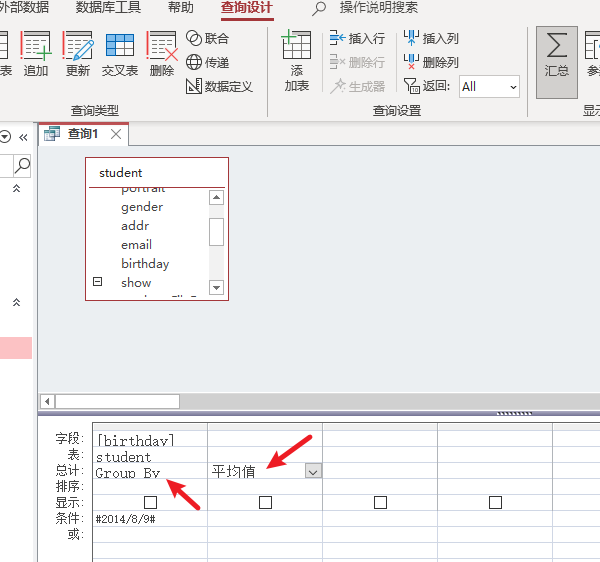This screenshot has height=562, width=600.
Task: Click the Tell Me search magnifier icon
Action: [319, 8]
